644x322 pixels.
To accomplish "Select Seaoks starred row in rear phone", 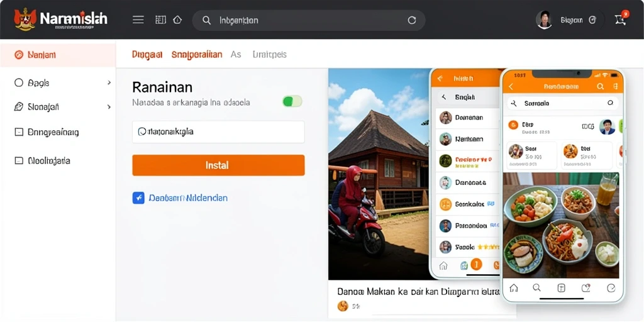I will click(468, 247).
